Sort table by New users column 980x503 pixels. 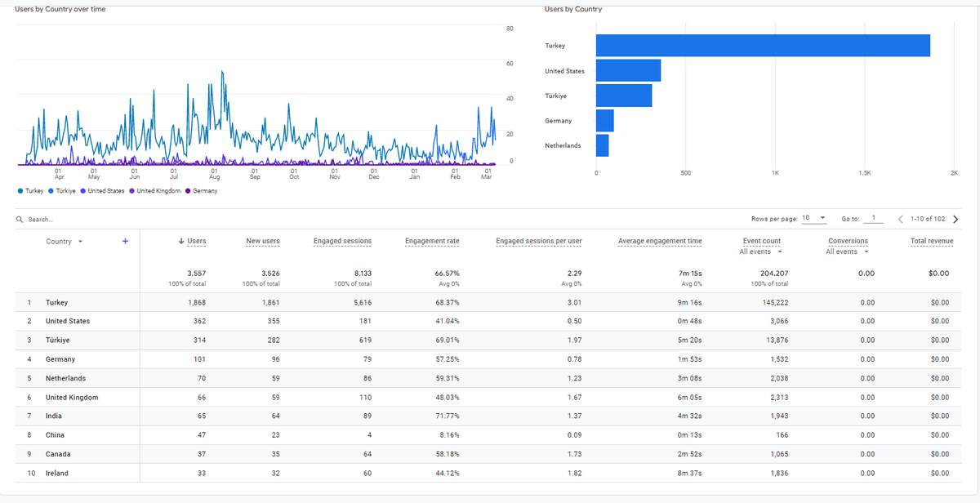coord(263,241)
